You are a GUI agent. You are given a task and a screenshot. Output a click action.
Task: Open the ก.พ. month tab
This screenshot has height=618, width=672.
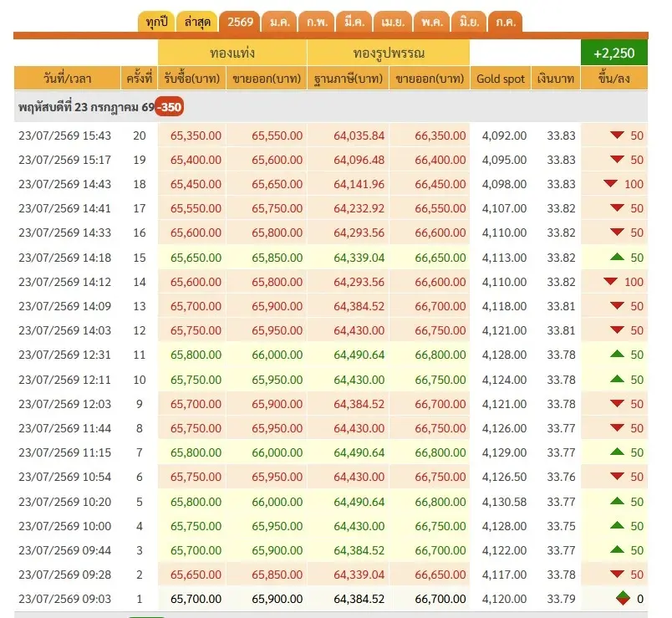[x=317, y=22]
